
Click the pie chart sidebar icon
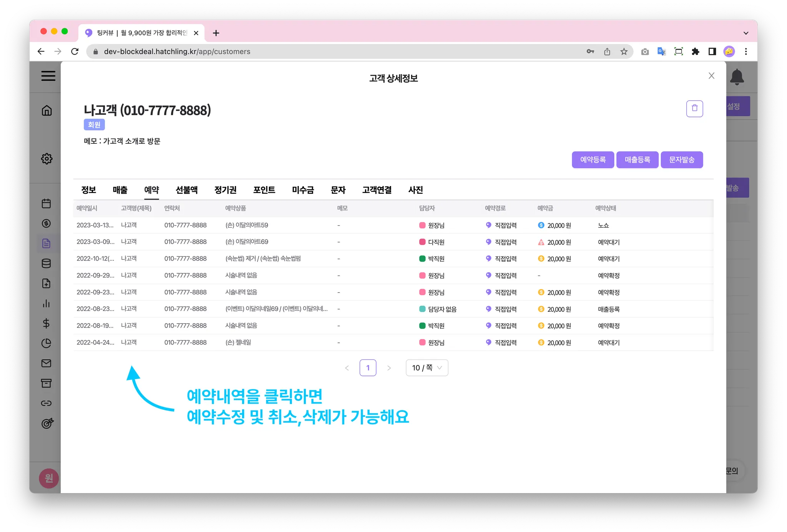click(x=46, y=343)
